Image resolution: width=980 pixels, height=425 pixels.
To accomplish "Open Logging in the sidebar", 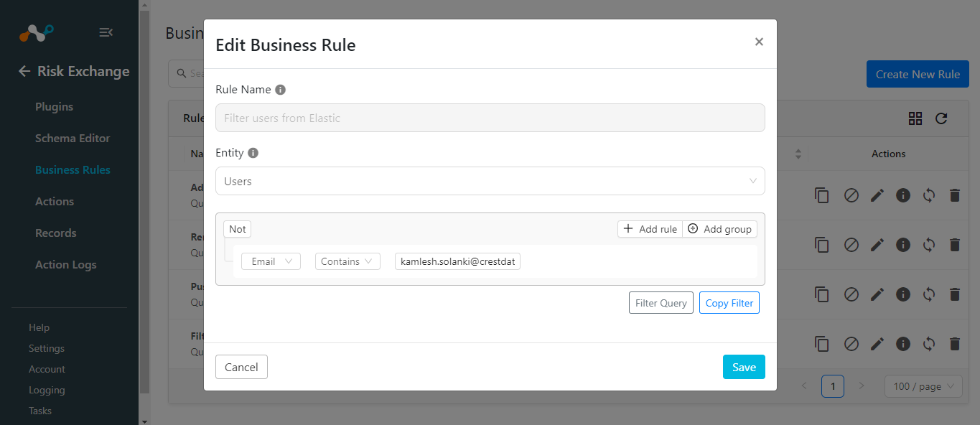I will (47, 390).
